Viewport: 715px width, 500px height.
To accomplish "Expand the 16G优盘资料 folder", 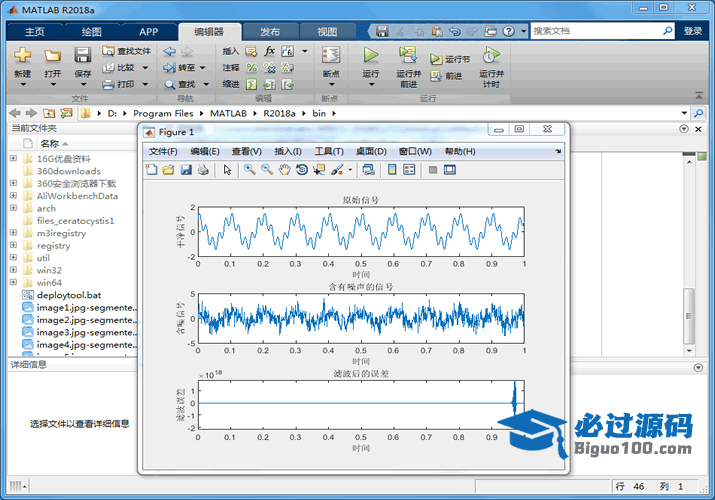I will pos(13,158).
